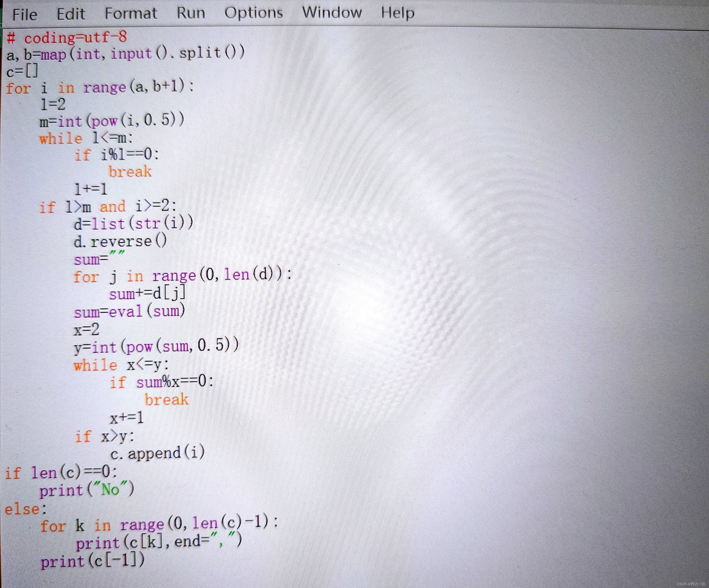Click the 'else:' line
Screen dimensions: 709x588
tap(26, 509)
